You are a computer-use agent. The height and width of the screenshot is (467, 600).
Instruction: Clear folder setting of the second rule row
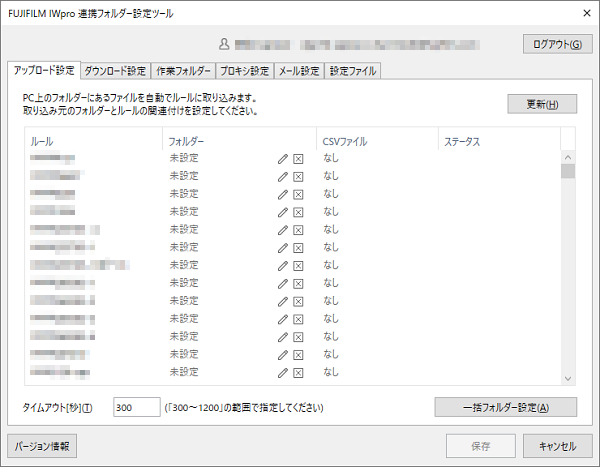pyautogui.click(x=298, y=177)
